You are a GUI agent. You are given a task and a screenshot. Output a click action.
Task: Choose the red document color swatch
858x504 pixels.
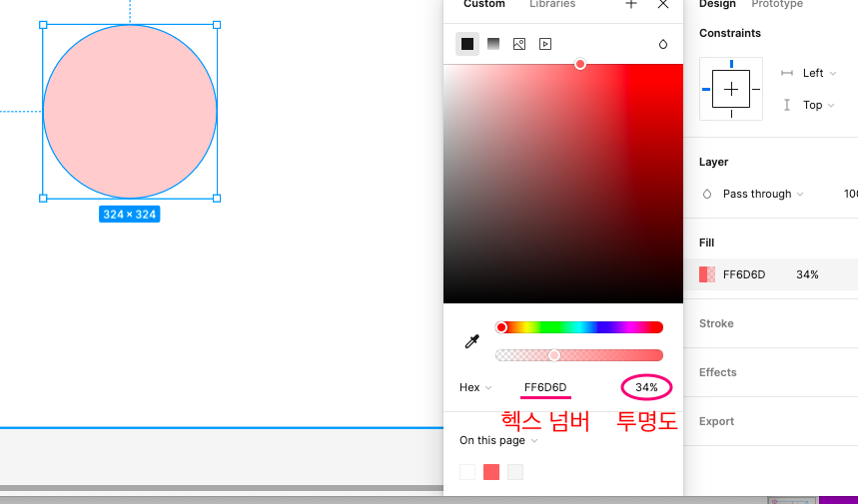click(x=491, y=472)
